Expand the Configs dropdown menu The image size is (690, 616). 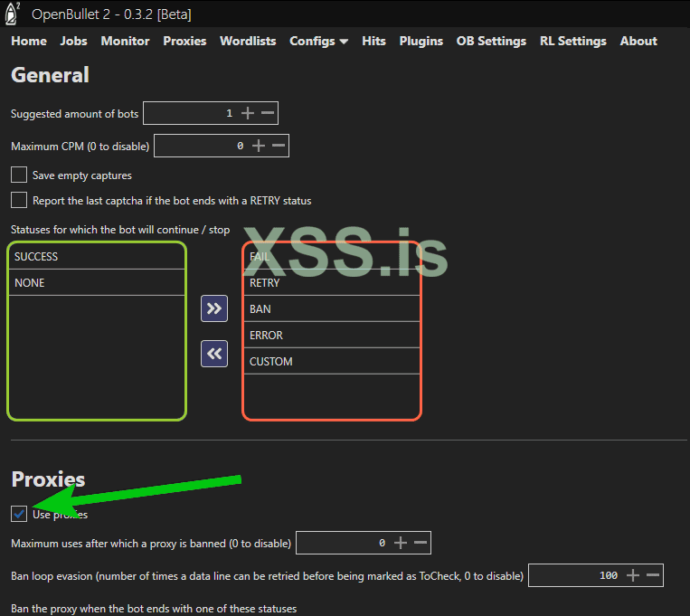click(318, 42)
